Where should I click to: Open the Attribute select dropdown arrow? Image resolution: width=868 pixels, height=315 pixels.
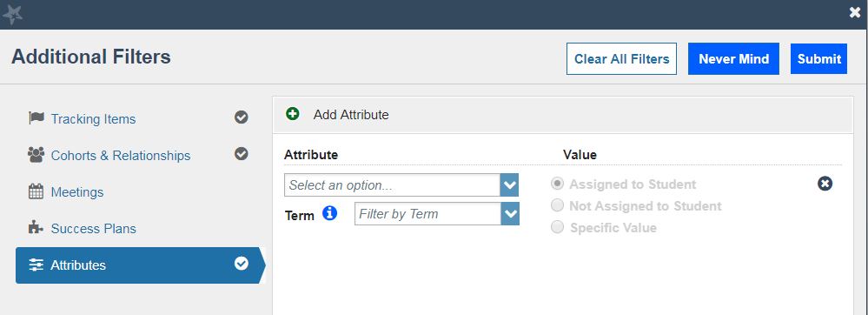(x=509, y=184)
